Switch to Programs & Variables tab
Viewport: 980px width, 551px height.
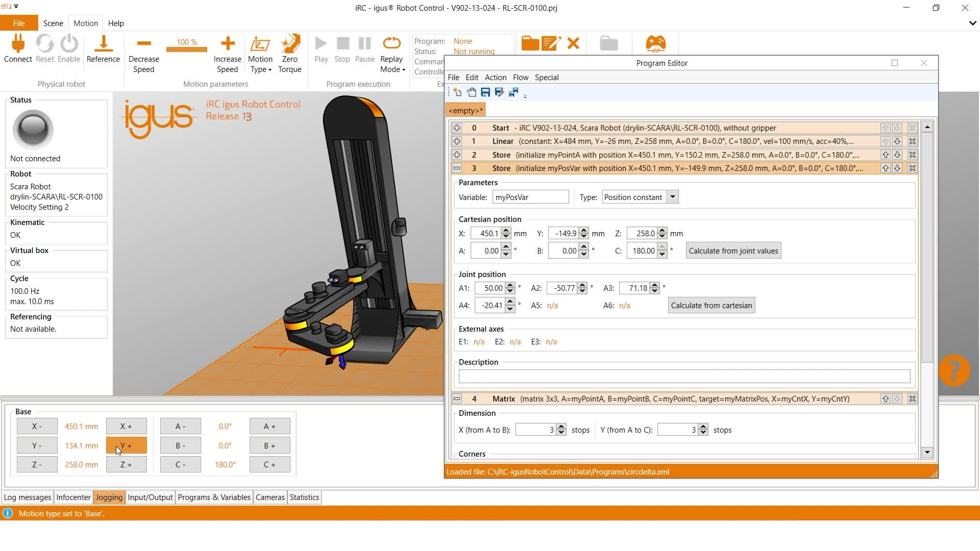pyautogui.click(x=214, y=497)
